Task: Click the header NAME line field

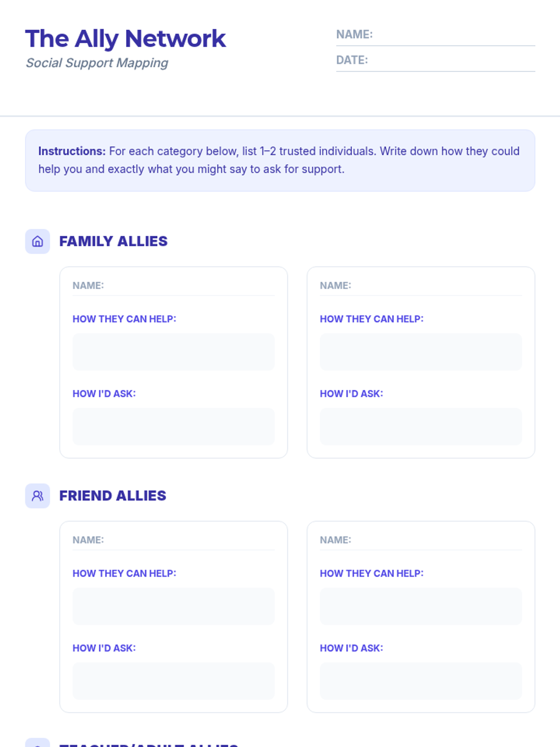Action: coord(435,35)
